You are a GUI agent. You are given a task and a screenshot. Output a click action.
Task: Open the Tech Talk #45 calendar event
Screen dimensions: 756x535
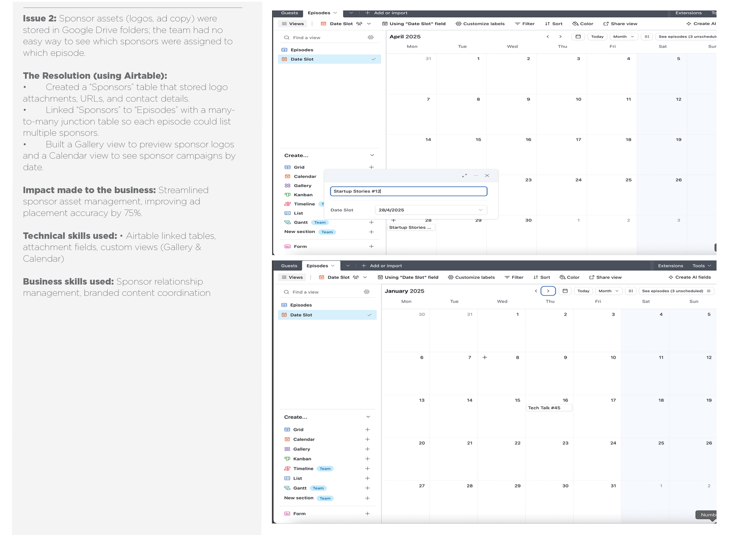(549, 408)
